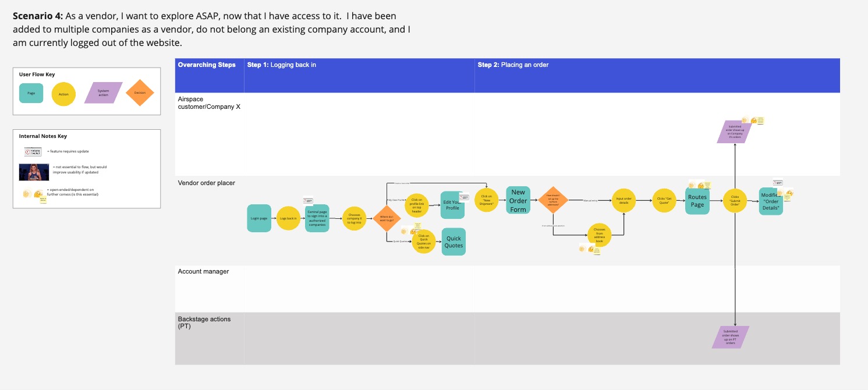Click the "Quick Quotes on side nav" circle
Screen dimensions: 868x390
(424, 240)
